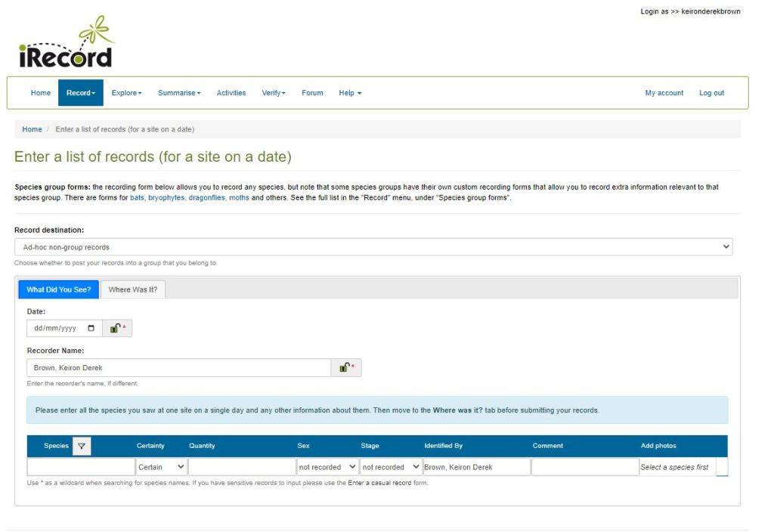Open the species filter funnel icon
Viewport: 774px width, 532px height.
82,446
